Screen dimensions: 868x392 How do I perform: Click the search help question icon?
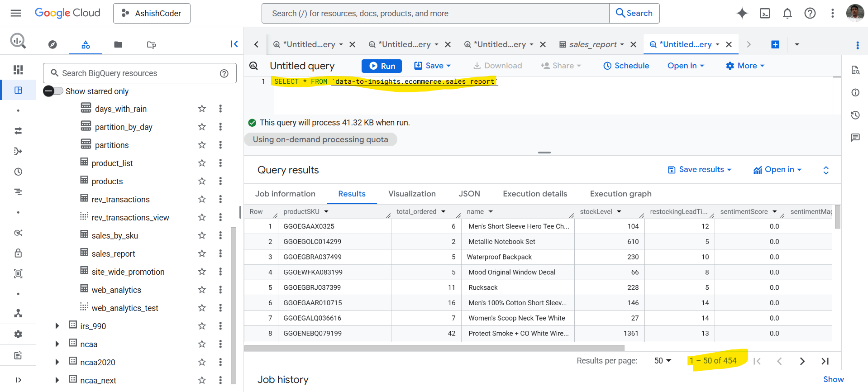click(224, 73)
